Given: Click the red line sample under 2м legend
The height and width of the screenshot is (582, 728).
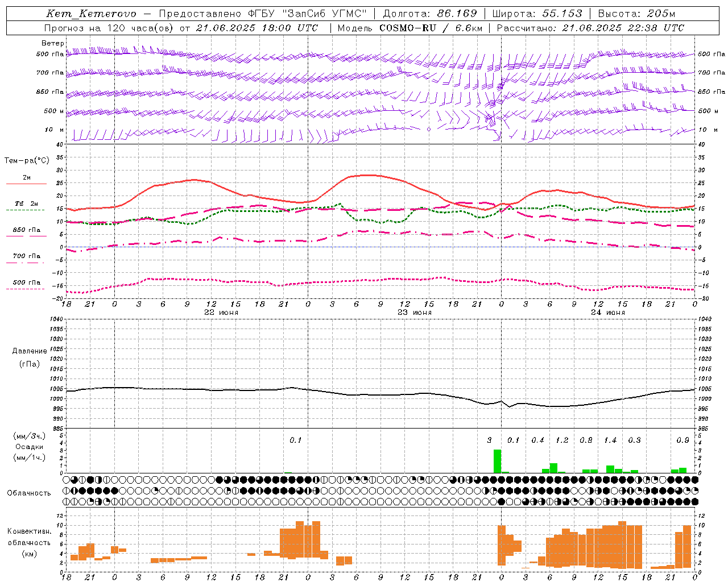Looking at the screenshot, I should [26, 184].
